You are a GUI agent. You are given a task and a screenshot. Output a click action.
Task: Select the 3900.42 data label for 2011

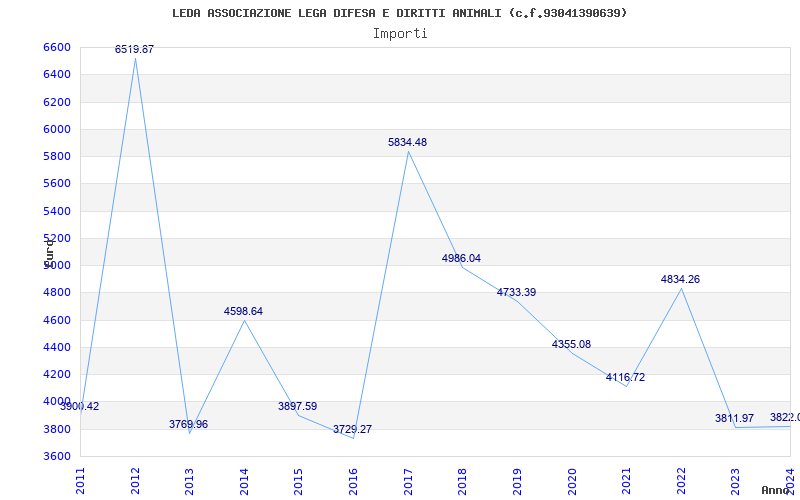point(80,407)
